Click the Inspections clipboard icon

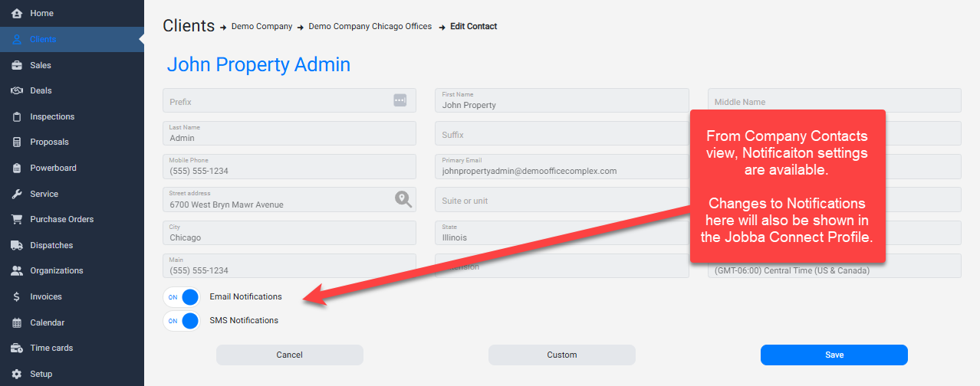point(16,116)
